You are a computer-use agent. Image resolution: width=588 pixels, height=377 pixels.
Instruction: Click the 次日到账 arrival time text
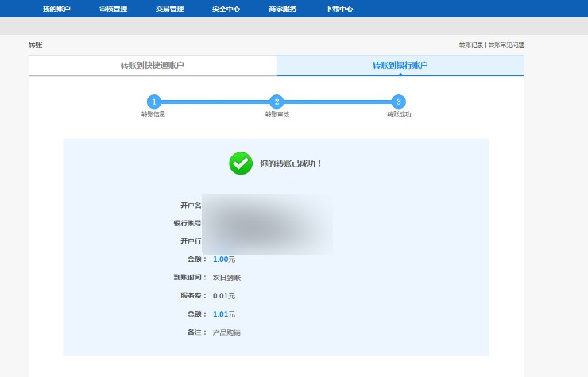pyautogui.click(x=226, y=277)
